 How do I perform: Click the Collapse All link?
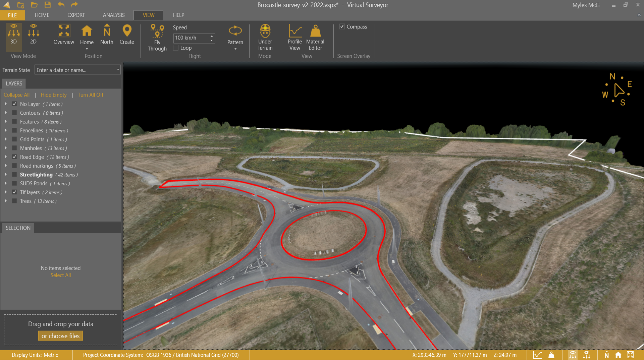click(16, 95)
